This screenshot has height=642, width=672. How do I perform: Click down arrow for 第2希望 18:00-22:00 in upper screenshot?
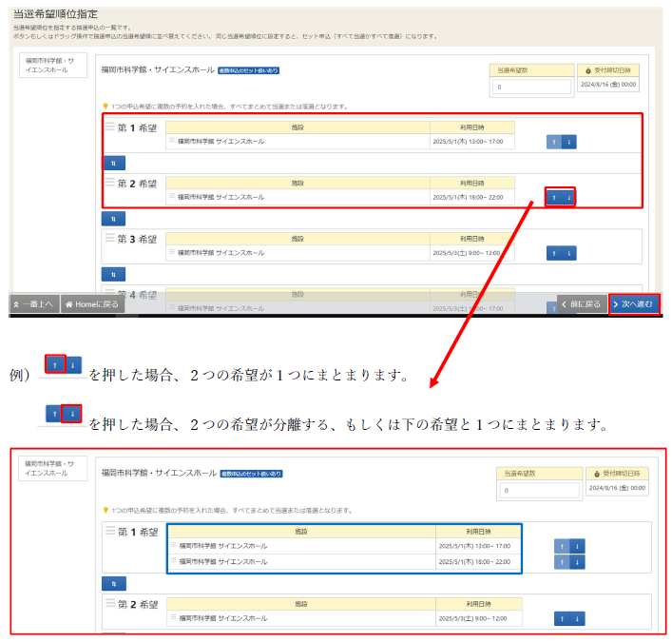[569, 198]
